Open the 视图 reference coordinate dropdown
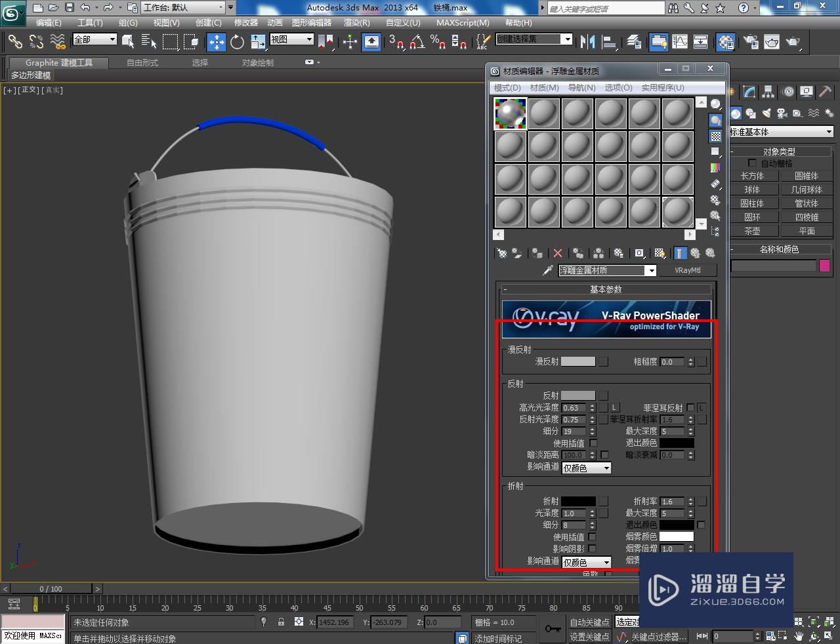 (x=292, y=39)
